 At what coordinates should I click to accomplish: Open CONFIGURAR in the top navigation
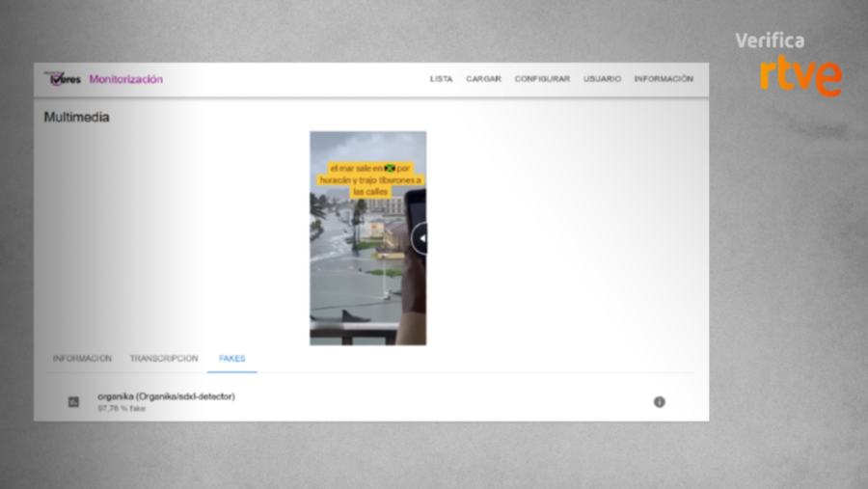(542, 79)
